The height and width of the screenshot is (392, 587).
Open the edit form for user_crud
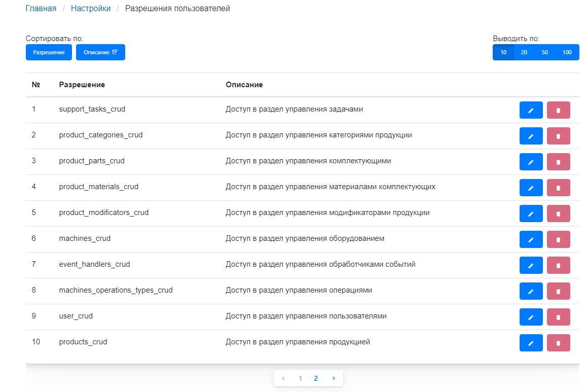(x=531, y=317)
